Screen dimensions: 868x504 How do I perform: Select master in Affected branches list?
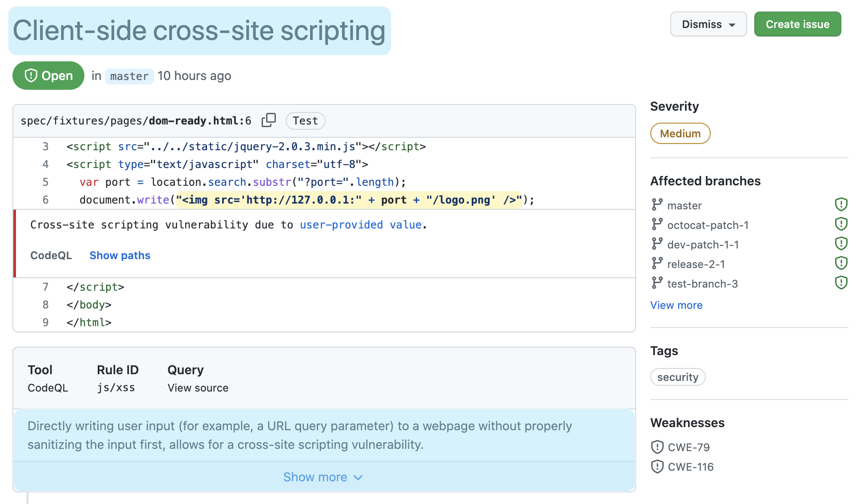[685, 206]
